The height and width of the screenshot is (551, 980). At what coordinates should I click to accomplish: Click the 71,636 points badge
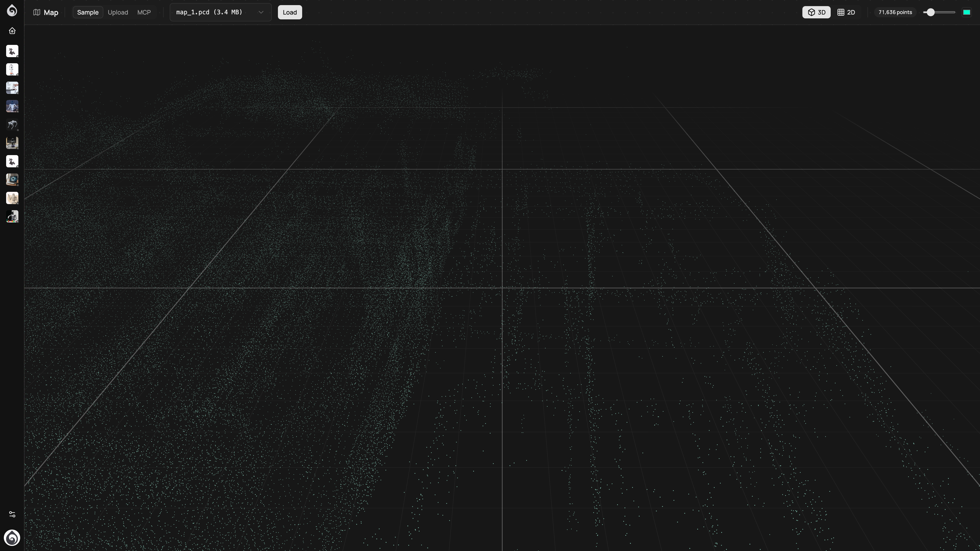(x=895, y=12)
